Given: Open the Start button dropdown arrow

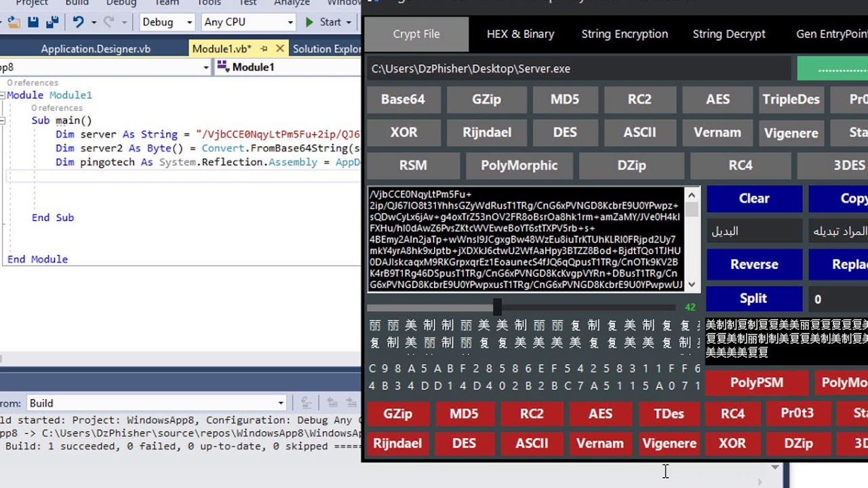Looking at the screenshot, I should 349,22.
